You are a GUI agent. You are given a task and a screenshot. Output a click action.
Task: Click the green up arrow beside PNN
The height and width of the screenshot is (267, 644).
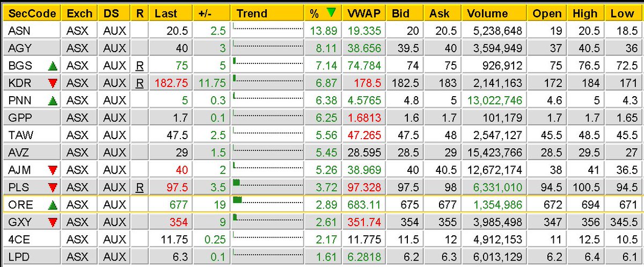(x=52, y=100)
